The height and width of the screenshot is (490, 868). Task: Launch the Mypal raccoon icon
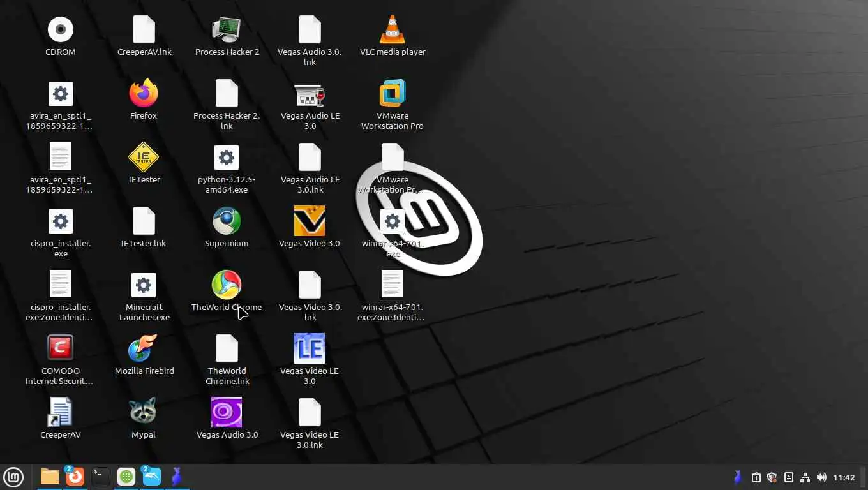(144, 412)
